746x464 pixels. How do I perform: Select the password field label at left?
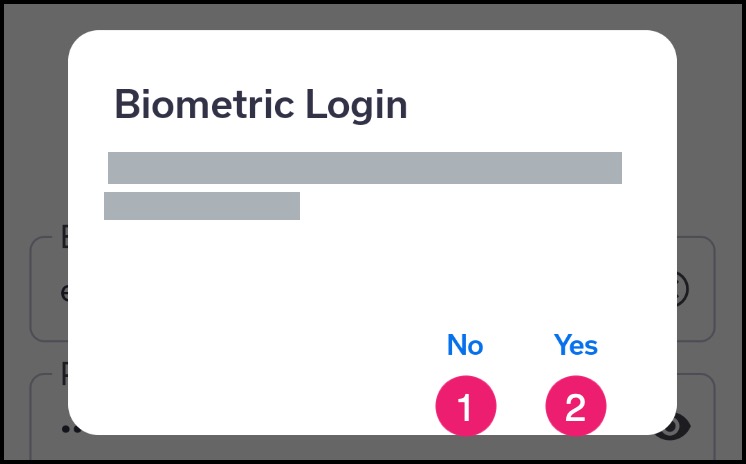tap(65, 375)
